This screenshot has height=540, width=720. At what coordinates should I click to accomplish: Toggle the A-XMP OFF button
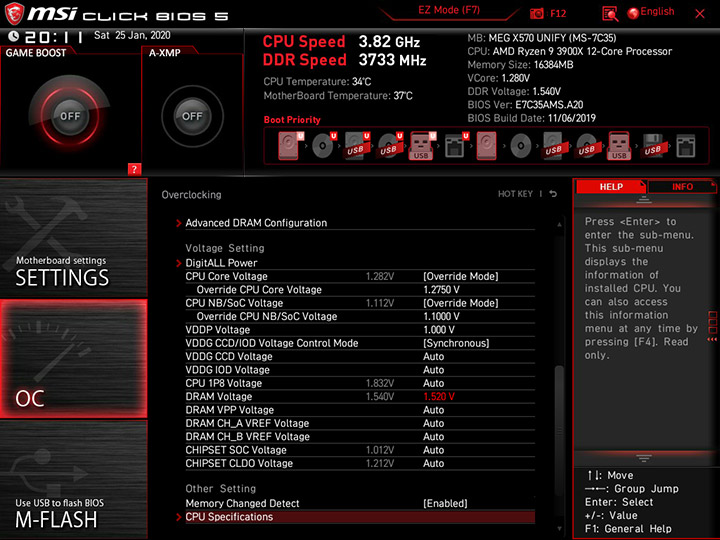(192, 116)
